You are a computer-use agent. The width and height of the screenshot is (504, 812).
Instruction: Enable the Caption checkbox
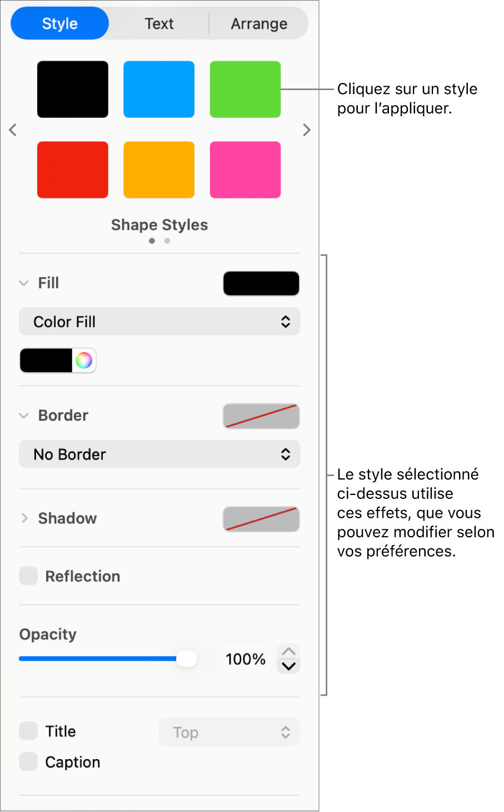[x=28, y=761]
